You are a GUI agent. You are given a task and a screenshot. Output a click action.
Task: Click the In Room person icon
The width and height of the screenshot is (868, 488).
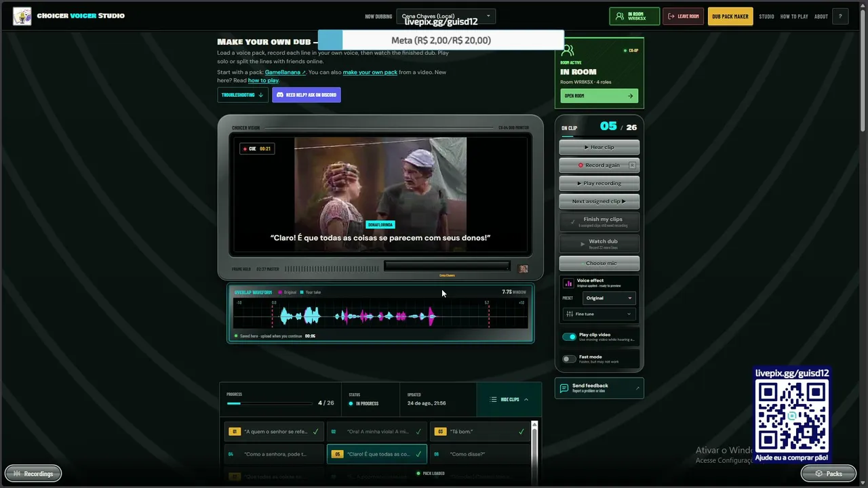pos(619,16)
